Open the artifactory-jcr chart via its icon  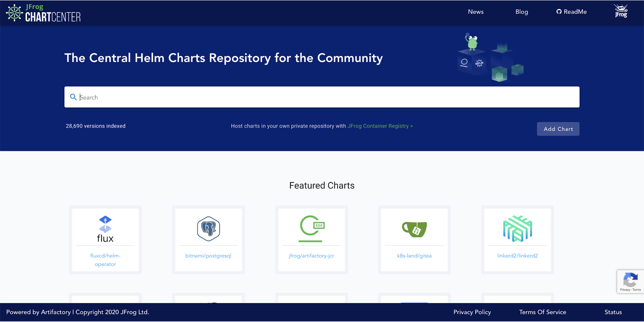click(311, 228)
